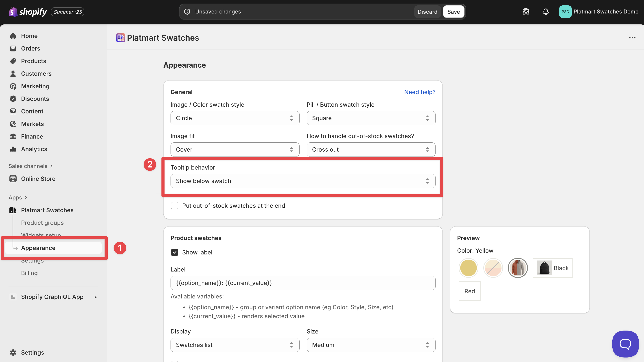Click the Customers person icon
Image resolution: width=644 pixels, height=362 pixels.
click(13, 74)
